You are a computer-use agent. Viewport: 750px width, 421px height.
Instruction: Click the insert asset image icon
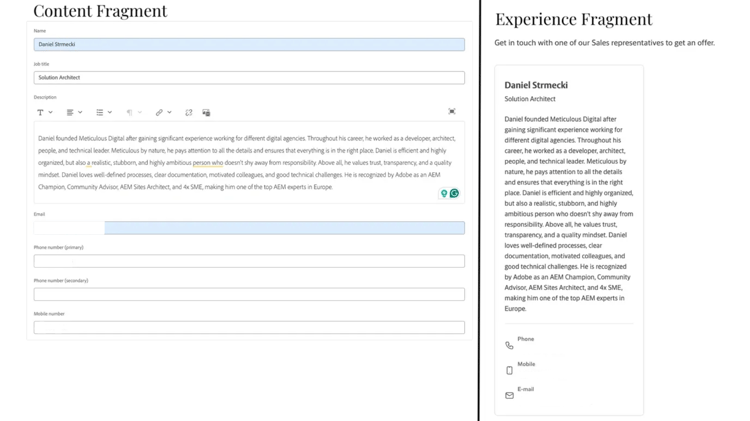coord(206,112)
